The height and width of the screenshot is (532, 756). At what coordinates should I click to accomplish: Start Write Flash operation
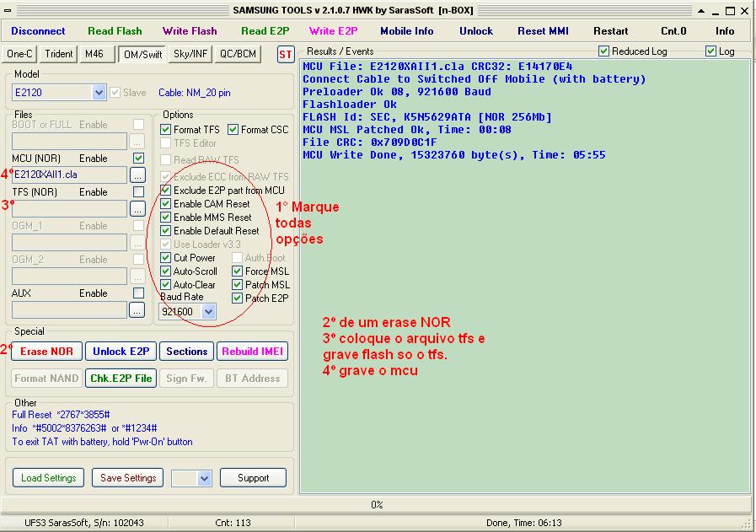point(190,31)
